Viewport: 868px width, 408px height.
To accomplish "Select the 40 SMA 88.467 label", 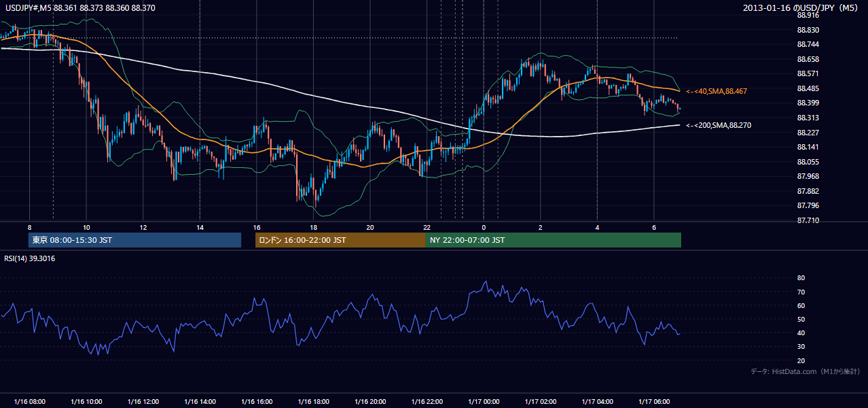I will 718,91.
